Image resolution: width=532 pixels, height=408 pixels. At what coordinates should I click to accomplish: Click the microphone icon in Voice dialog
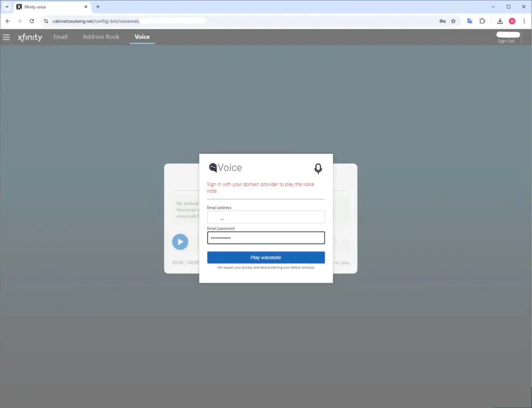point(318,168)
